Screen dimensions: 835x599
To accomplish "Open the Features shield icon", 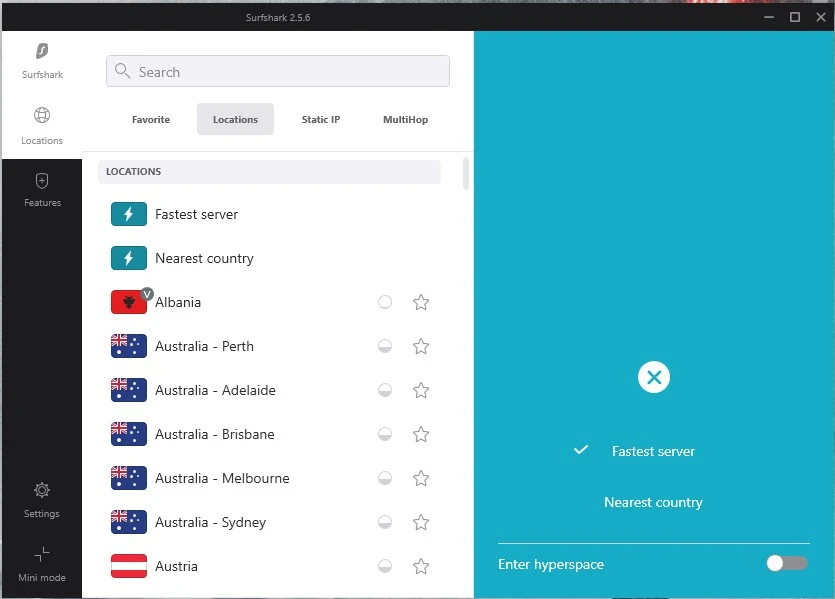I will tap(42, 182).
